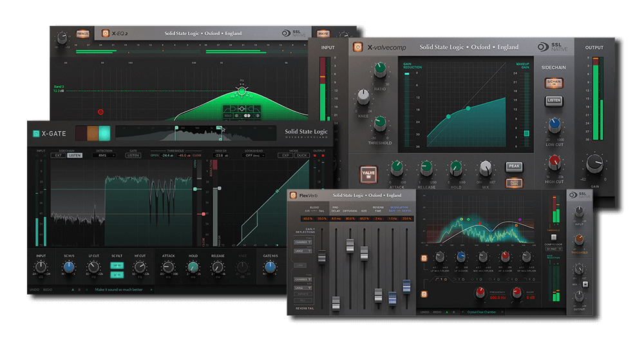Switch to preset B in X-GATE
Screen dimensions: 644x339
click(x=79, y=289)
